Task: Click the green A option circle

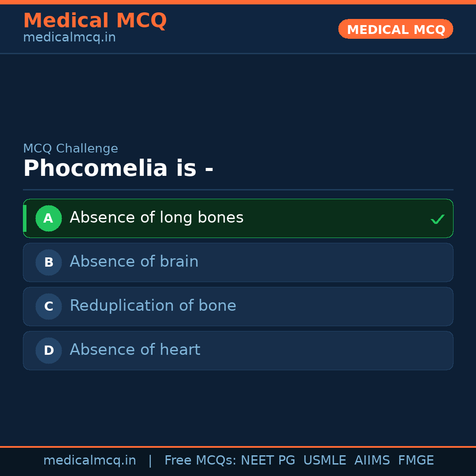Action: 48,218
